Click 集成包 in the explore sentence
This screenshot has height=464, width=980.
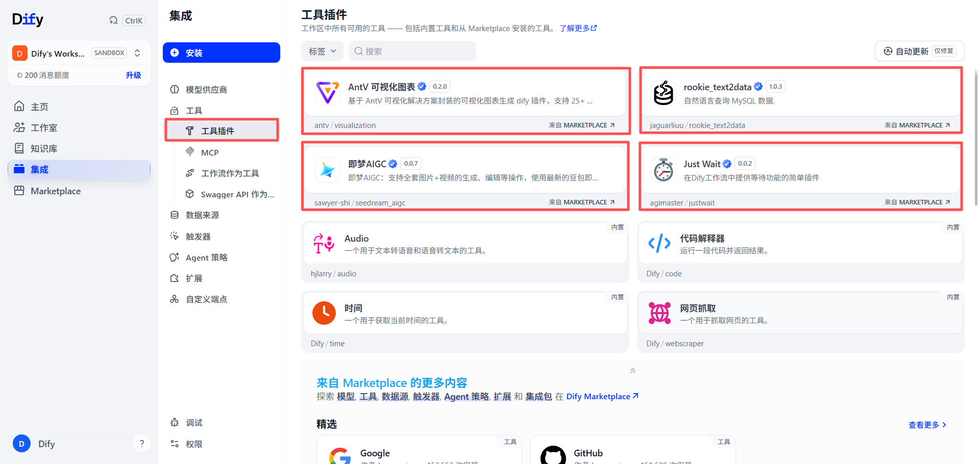[539, 396]
